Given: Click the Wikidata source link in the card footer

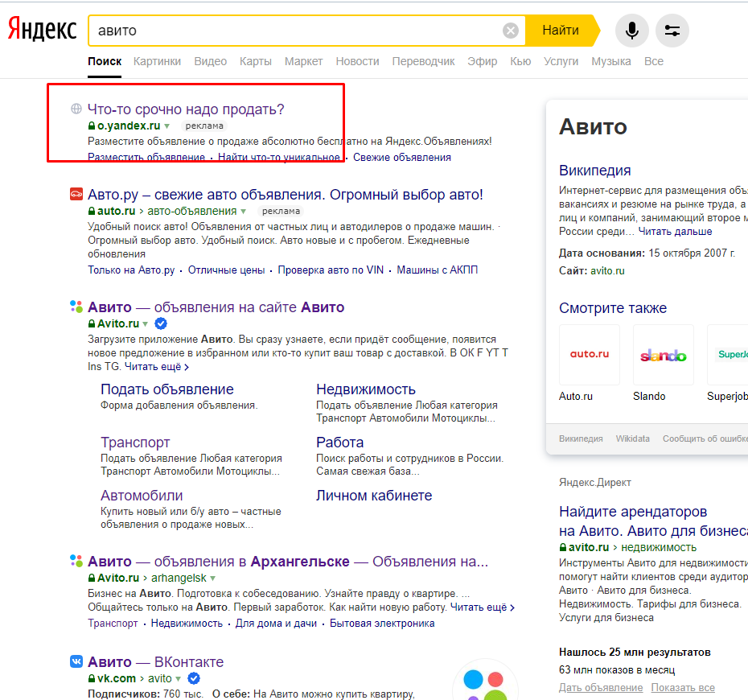Looking at the screenshot, I should (632, 439).
